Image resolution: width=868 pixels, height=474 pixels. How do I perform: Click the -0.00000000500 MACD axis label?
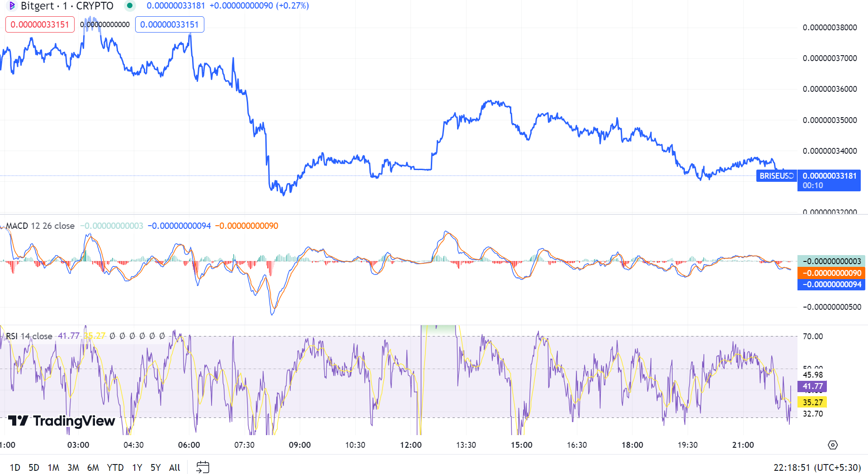coord(832,307)
